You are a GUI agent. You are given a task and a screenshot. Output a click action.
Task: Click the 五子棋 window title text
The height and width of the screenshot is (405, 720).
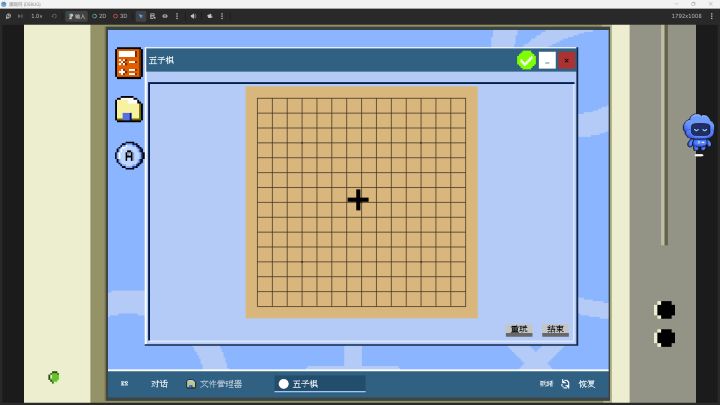tap(161, 60)
